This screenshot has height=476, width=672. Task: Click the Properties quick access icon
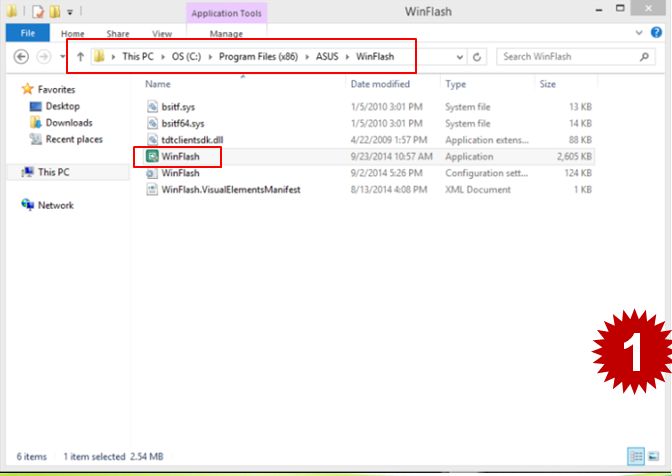[x=38, y=11]
